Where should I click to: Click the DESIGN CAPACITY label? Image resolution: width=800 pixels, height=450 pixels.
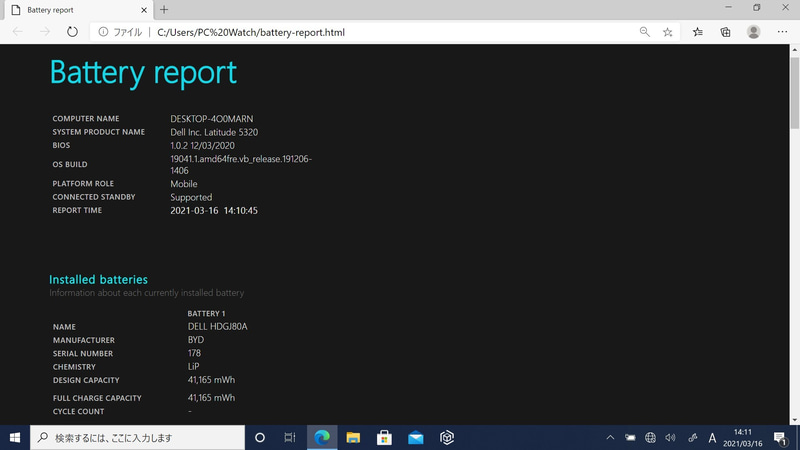[86, 380]
